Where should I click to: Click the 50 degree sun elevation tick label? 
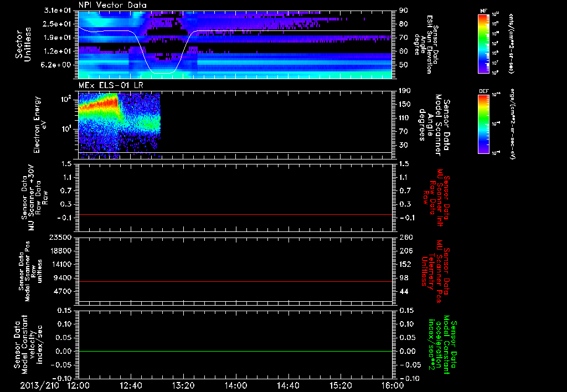tap(404, 65)
